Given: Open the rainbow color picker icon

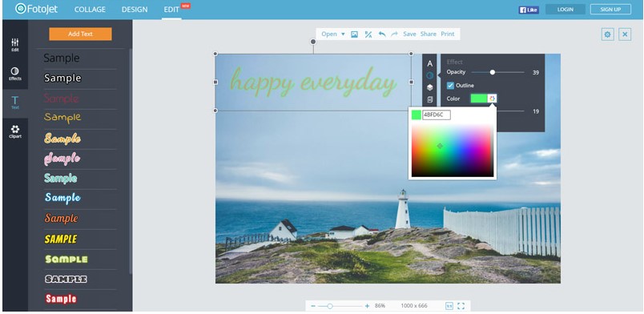Looking at the screenshot, I should [492, 99].
